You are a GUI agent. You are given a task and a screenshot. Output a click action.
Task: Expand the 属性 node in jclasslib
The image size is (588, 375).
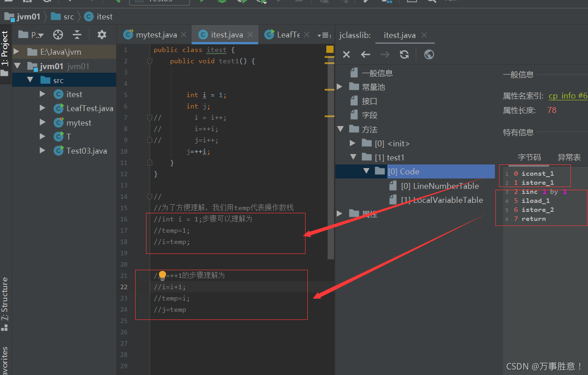point(340,214)
